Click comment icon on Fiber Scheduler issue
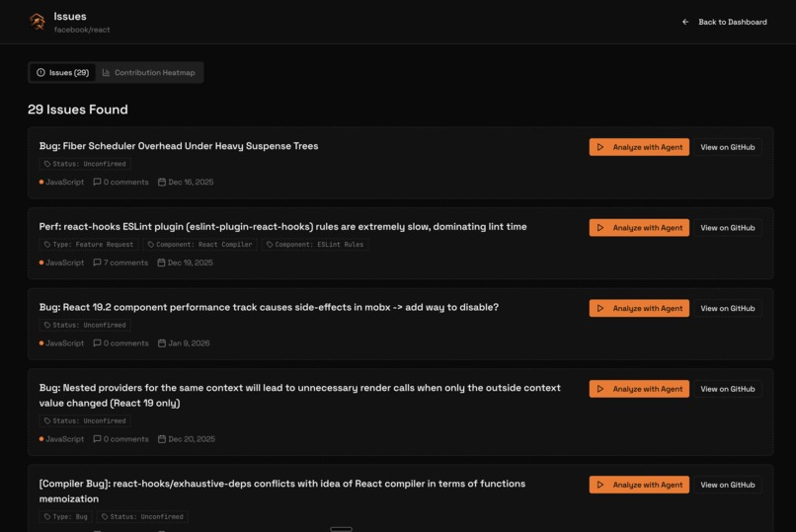This screenshot has width=796, height=532. point(97,182)
